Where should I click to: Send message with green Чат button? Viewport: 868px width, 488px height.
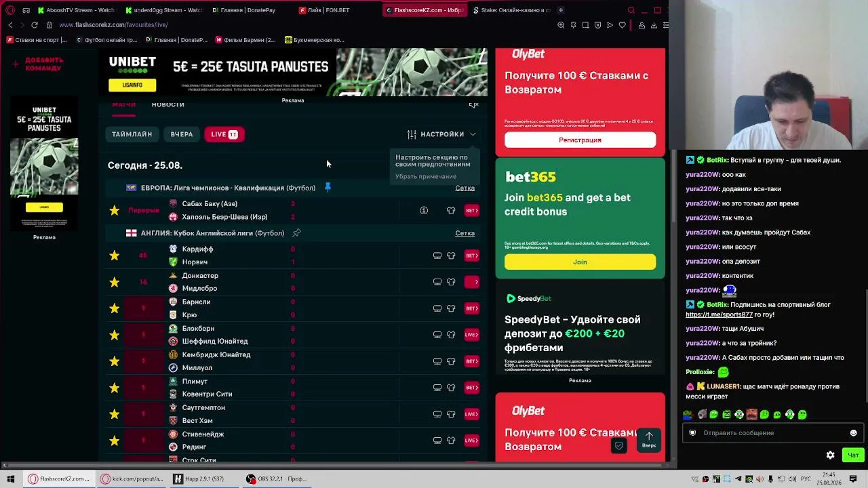click(x=853, y=455)
